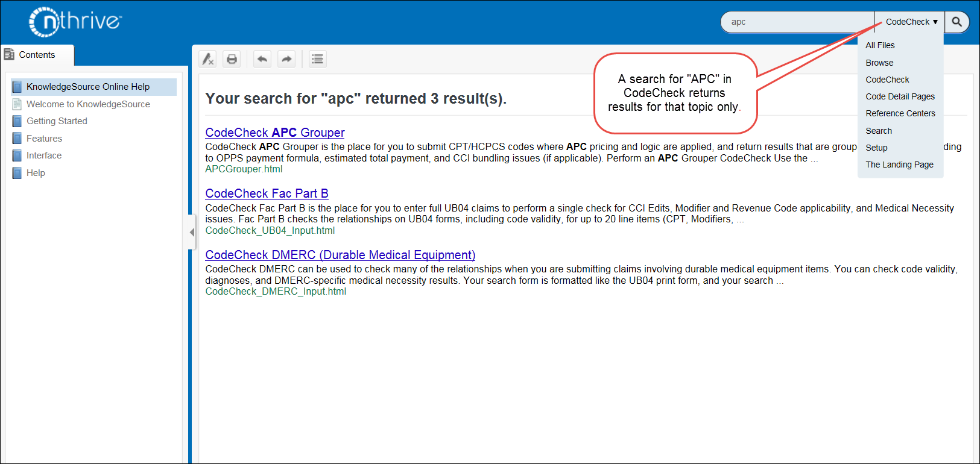Viewport: 980px width, 464px height.
Task: Click the table of contents list icon
Action: click(317, 59)
